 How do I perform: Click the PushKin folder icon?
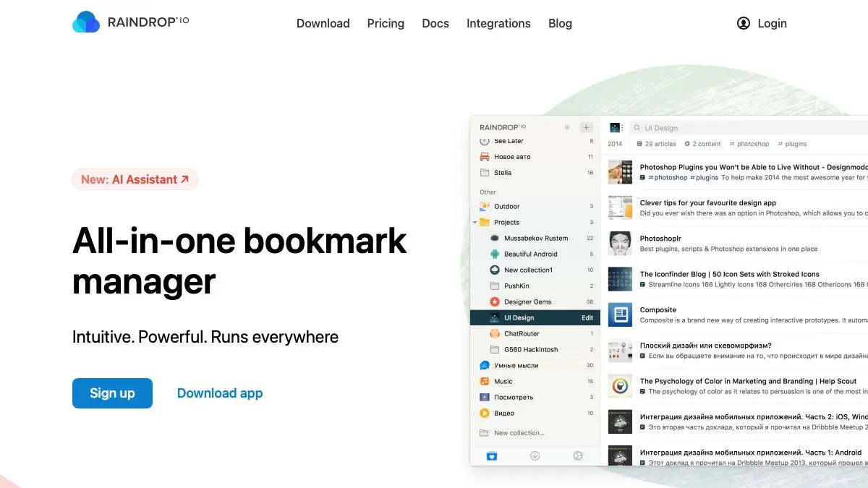pyautogui.click(x=495, y=286)
